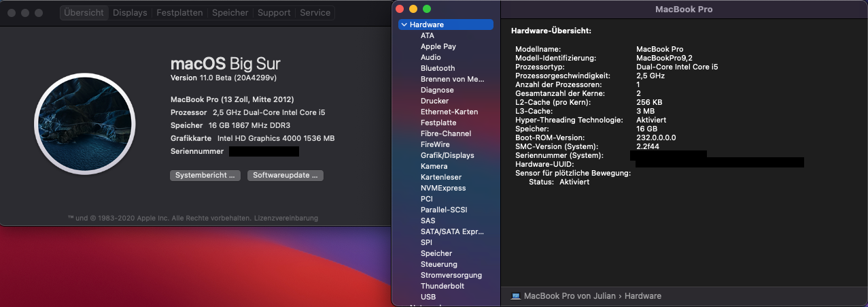Select Speicher in the System Report sidebar

coord(436,253)
